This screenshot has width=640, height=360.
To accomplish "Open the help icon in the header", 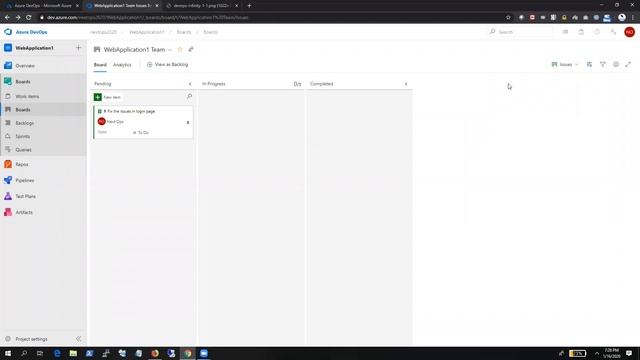I will 597,32.
